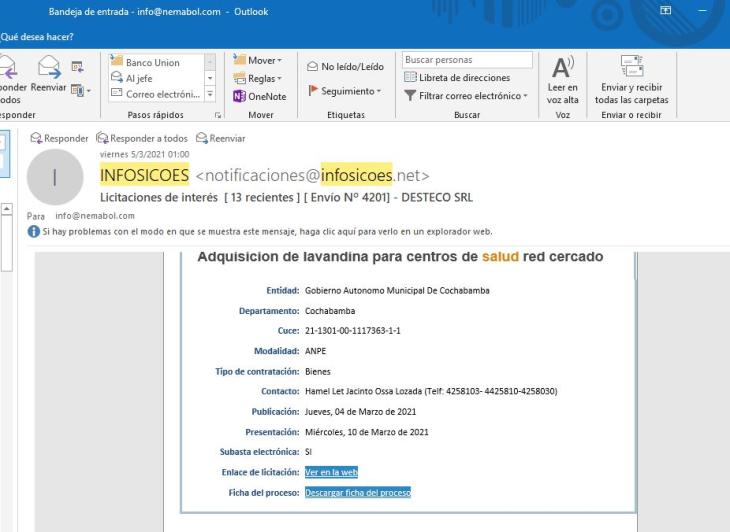Click Presentación date Miércoles, 10 de Marzo

click(x=366, y=432)
